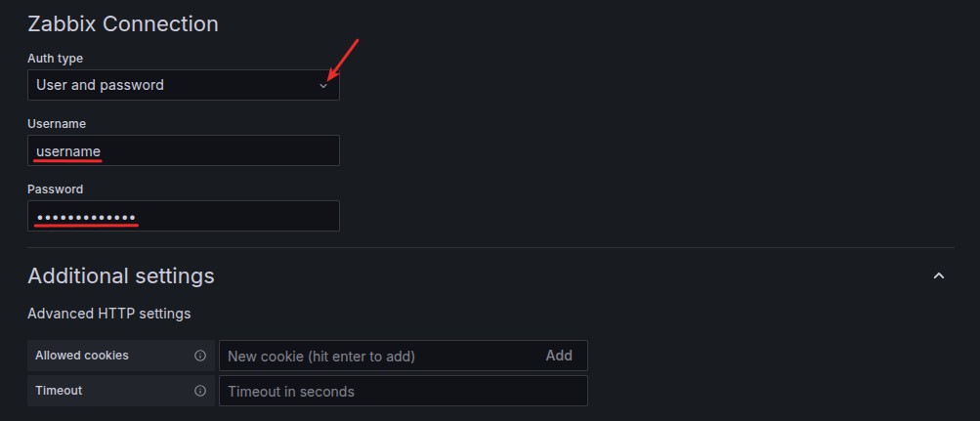
Task: Click the chevron arrow in Auth type selector
Action: [x=323, y=86]
